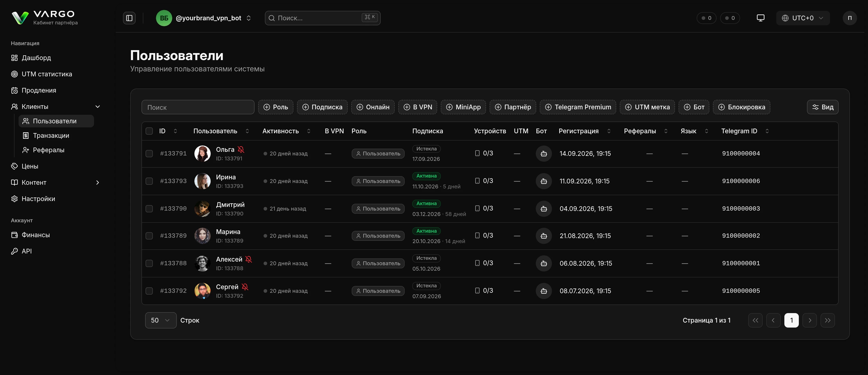The width and height of the screenshot is (868, 375).
Task: Click the table Поиск input field
Action: tap(198, 107)
